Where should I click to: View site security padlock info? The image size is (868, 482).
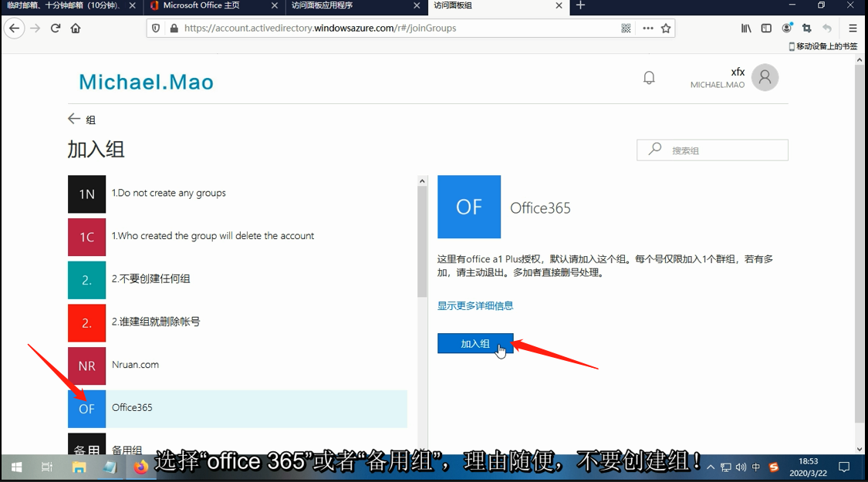[174, 29]
